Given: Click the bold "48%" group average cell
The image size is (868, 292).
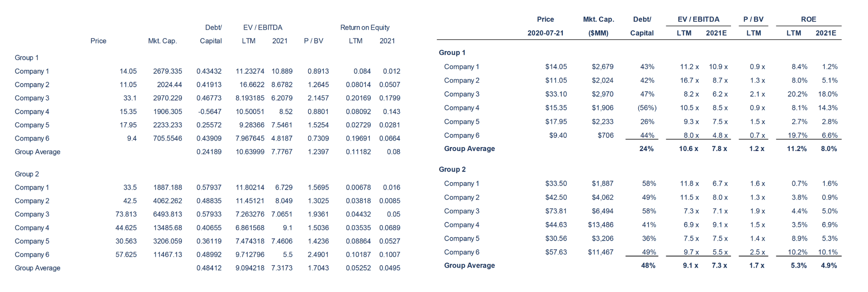Looking at the screenshot, I should coord(648,265).
